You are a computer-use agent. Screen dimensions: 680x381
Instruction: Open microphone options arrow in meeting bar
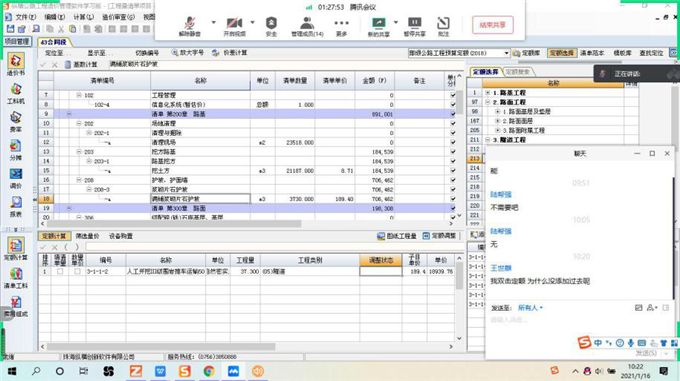pos(213,22)
